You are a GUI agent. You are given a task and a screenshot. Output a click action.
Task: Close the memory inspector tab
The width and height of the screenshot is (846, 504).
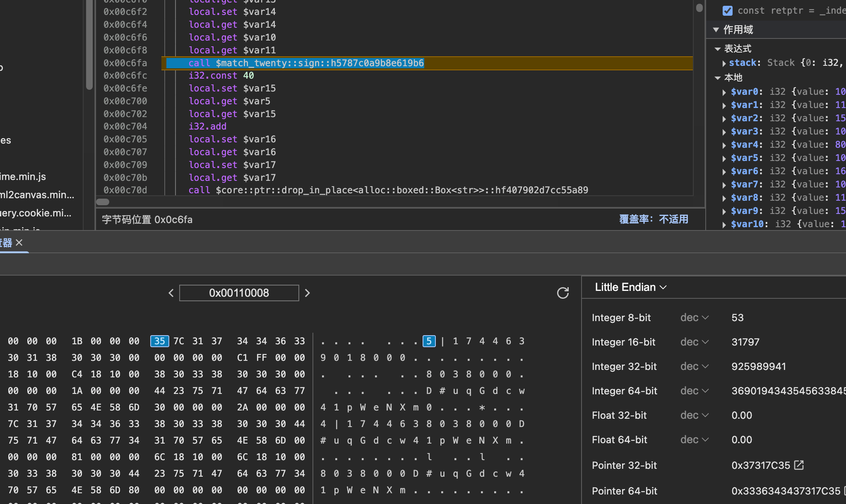19,242
